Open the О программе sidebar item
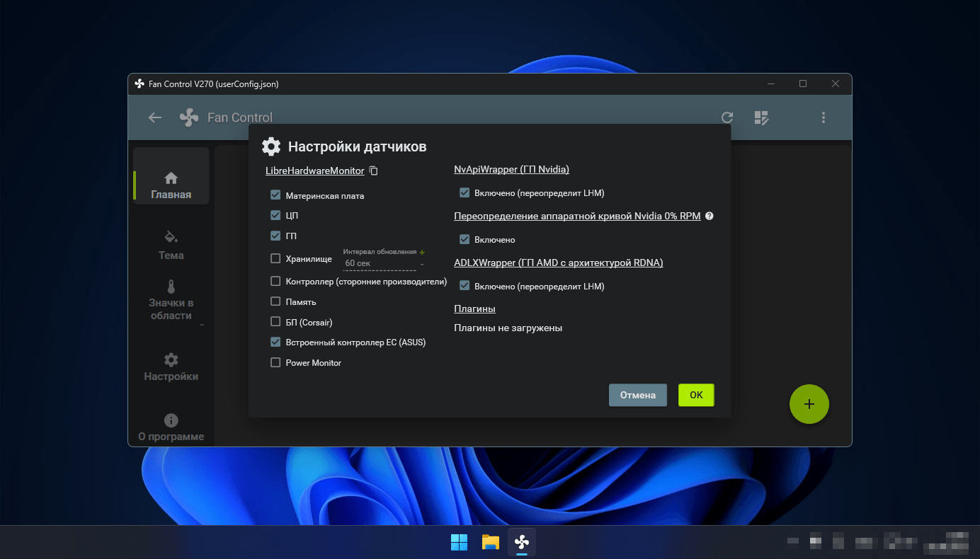 [x=171, y=427]
